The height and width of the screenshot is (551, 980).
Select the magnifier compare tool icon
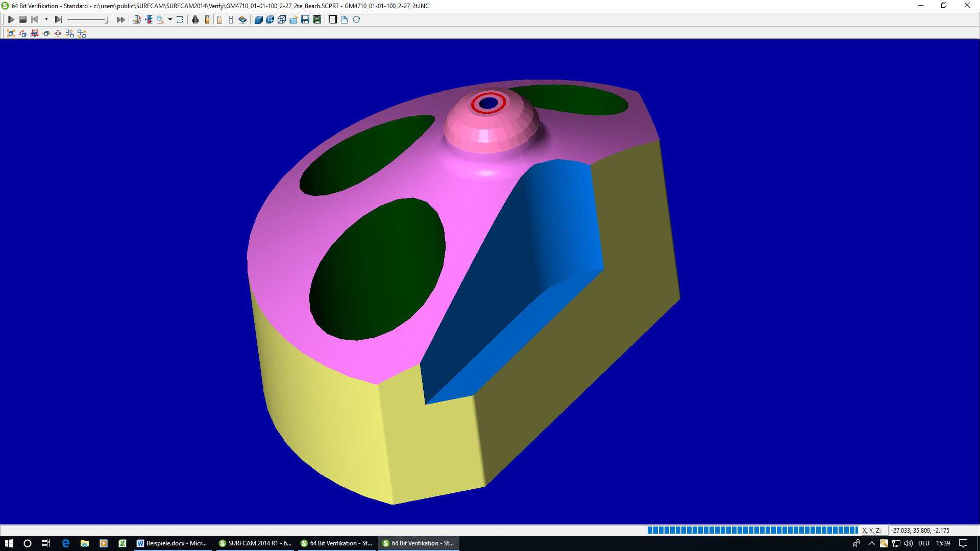(160, 19)
